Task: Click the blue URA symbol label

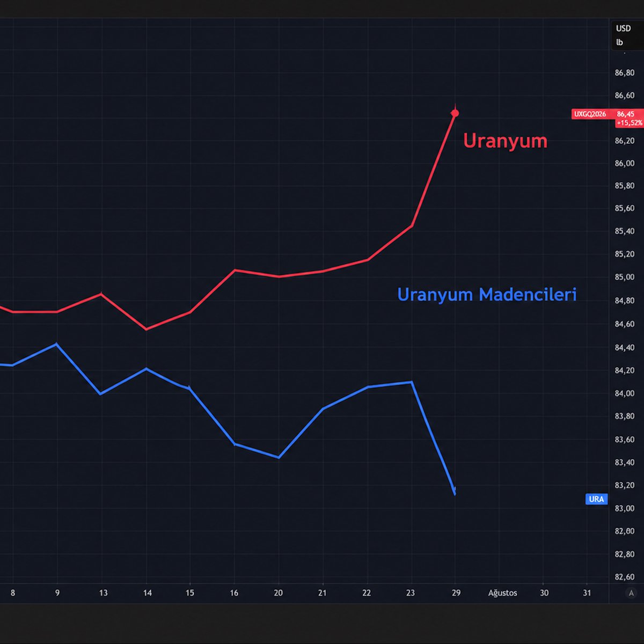Action: 596,499
